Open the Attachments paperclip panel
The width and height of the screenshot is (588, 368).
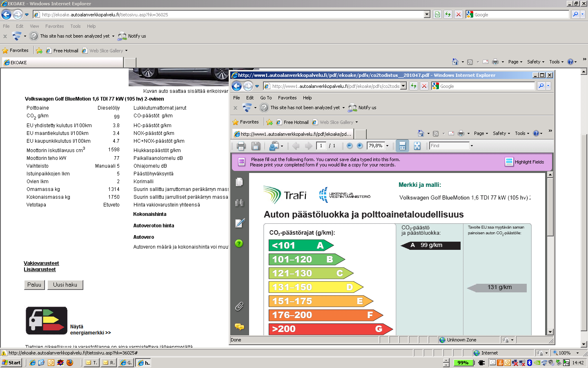tap(239, 306)
